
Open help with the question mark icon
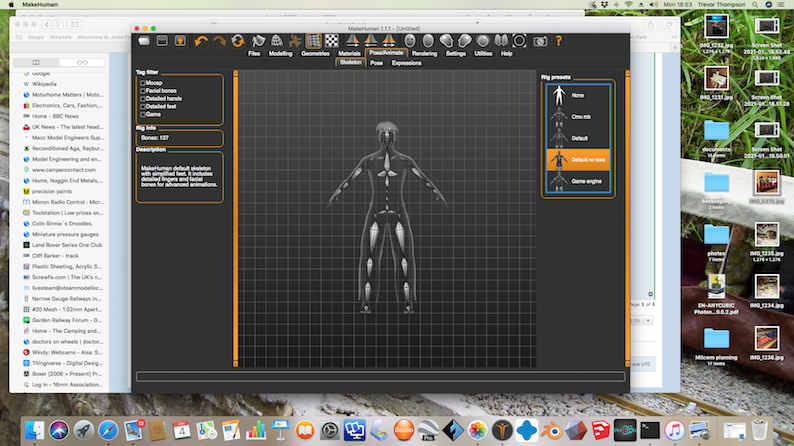click(559, 41)
